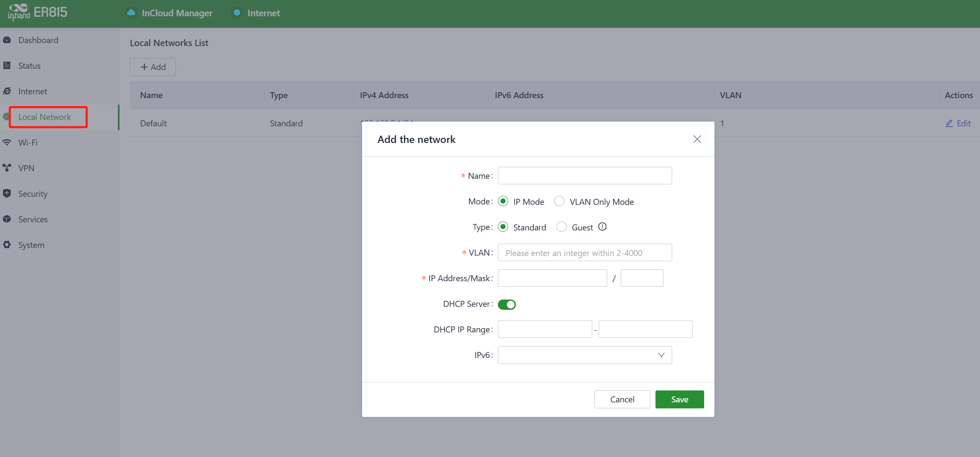Expand the IPv6 dropdown
Viewport: 980px width, 457px height.
tap(585, 355)
